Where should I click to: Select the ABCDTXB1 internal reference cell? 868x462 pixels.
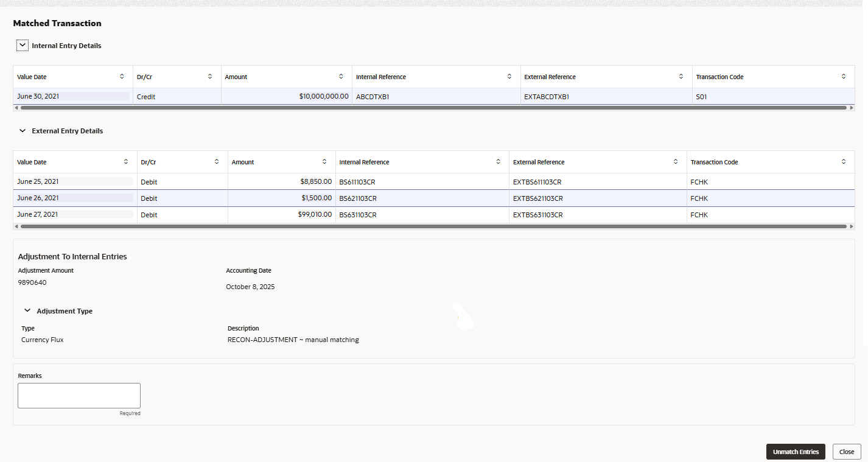pyautogui.click(x=436, y=96)
